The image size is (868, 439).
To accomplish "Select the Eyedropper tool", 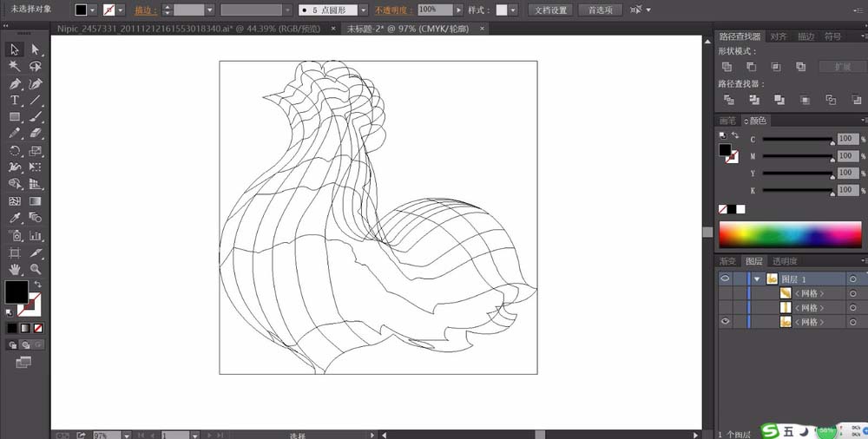I will pos(15,218).
